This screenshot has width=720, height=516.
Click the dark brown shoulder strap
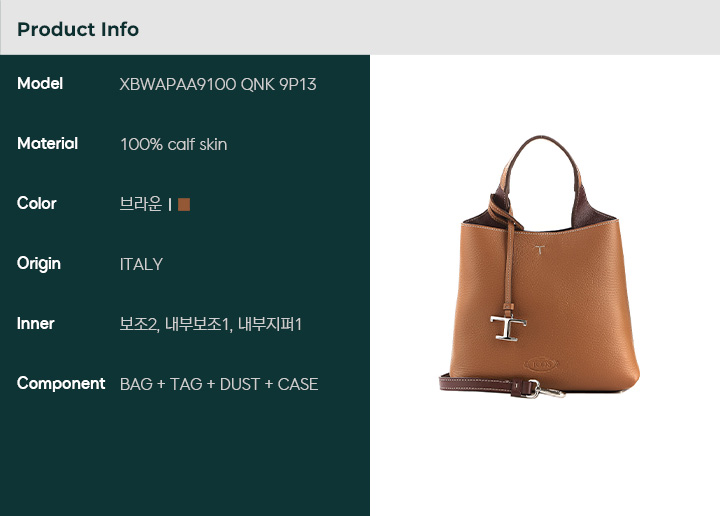[481, 384]
